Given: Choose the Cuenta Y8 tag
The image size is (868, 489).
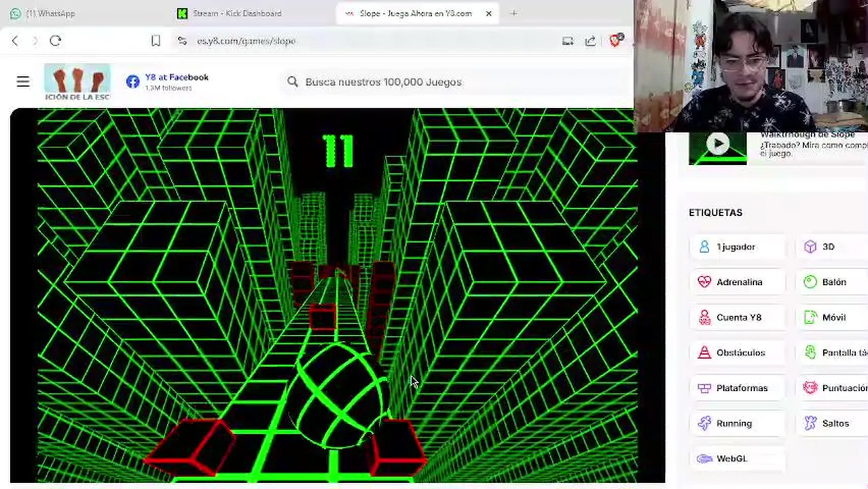Looking at the screenshot, I should 737,317.
